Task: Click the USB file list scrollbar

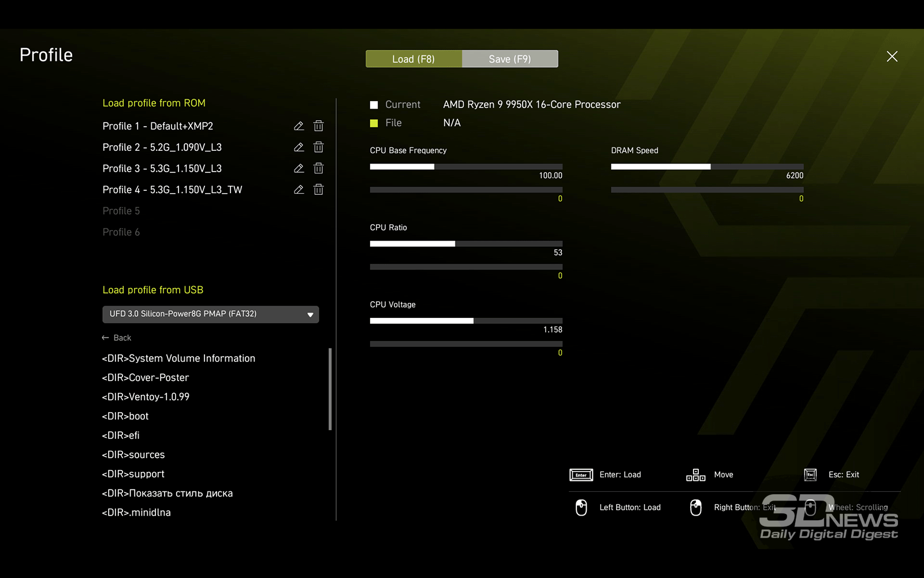Action: (x=330, y=389)
